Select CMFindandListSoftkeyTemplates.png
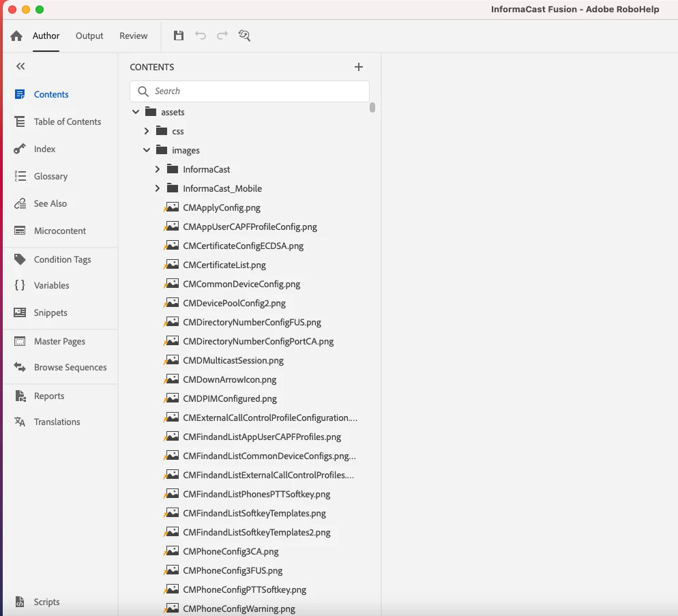Screen dimensions: 678x616 (254, 513)
